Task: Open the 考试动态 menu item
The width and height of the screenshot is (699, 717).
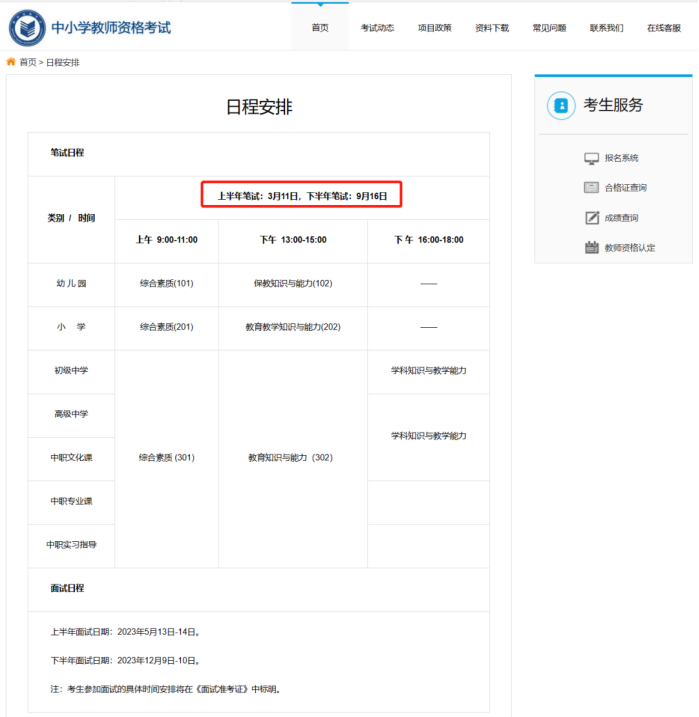Action: 377,28
